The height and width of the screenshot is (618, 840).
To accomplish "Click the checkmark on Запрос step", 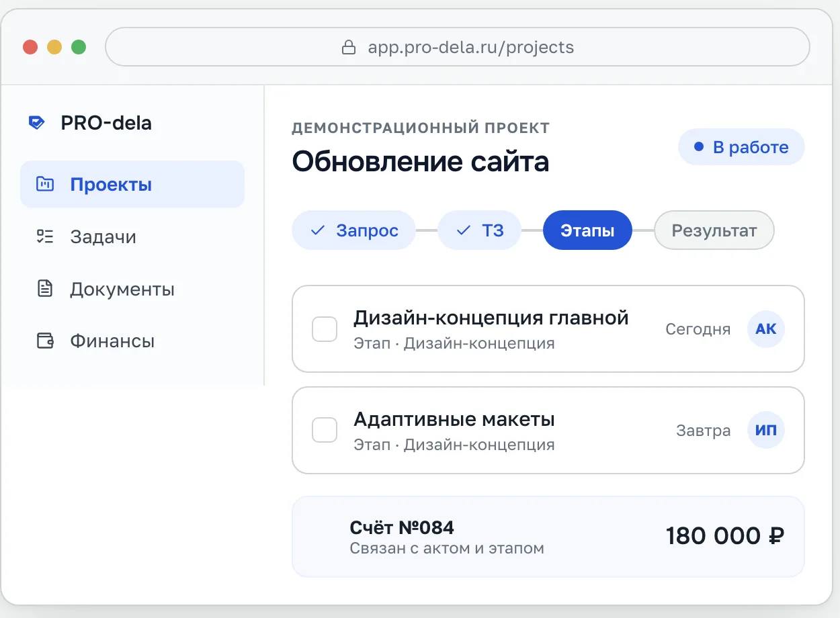I will tap(317, 230).
